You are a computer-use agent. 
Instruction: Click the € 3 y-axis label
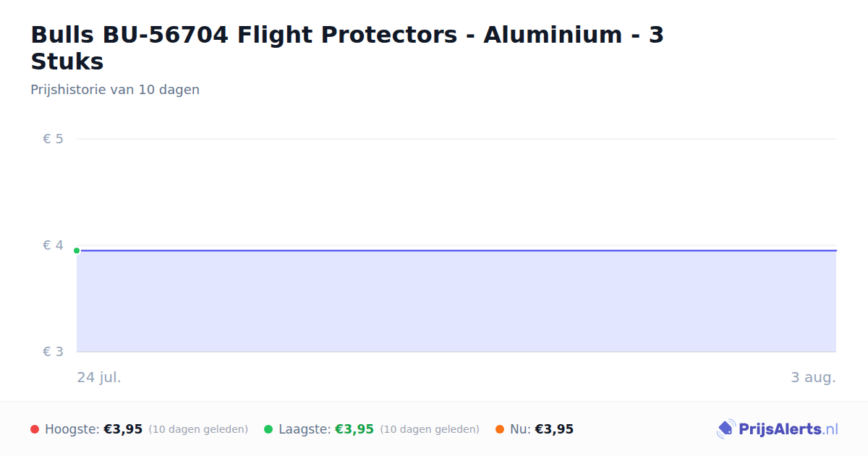click(x=53, y=352)
